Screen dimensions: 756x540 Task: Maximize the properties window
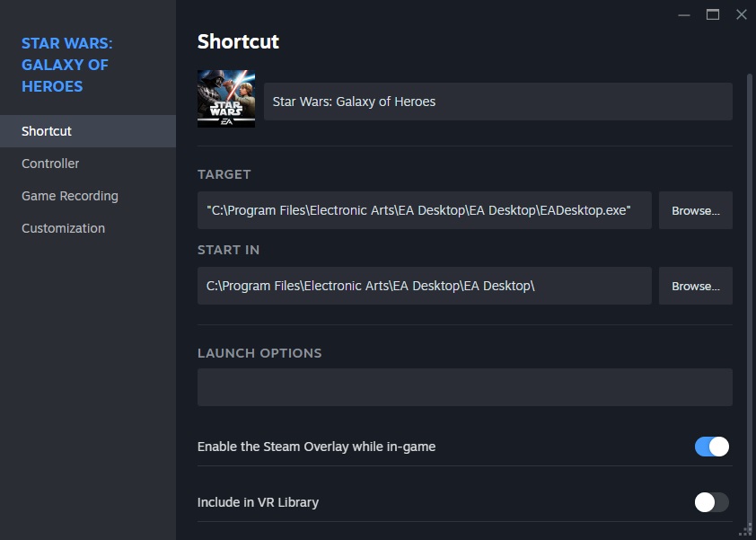pos(713,14)
